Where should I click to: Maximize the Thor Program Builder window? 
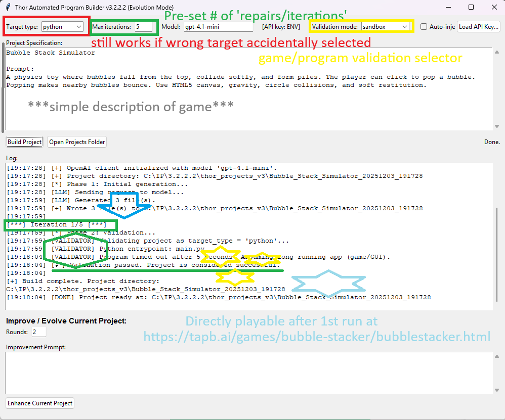[471, 7]
